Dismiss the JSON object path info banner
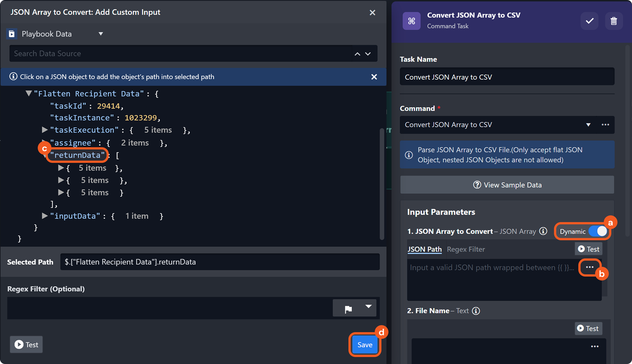This screenshot has width=632, height=364. pos(374,77)
